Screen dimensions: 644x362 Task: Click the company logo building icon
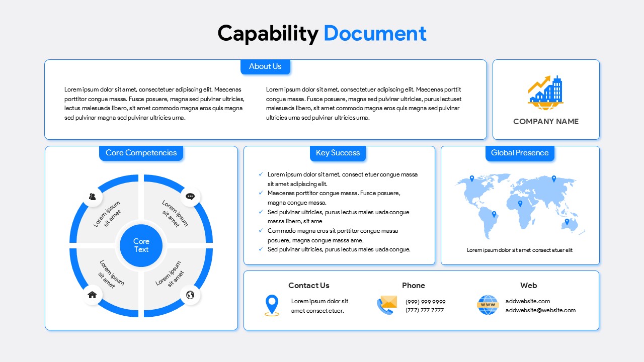click(x=546, y=93)
